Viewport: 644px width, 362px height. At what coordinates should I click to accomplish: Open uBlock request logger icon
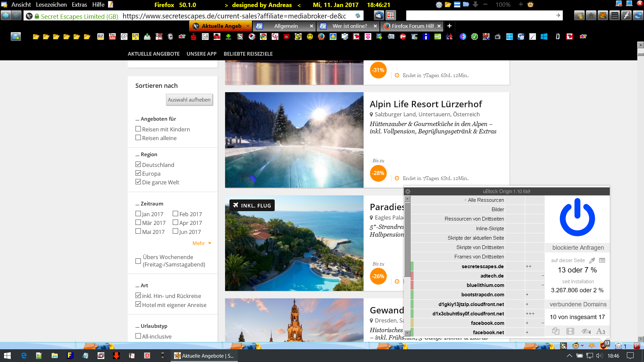(x=602, y=260)
